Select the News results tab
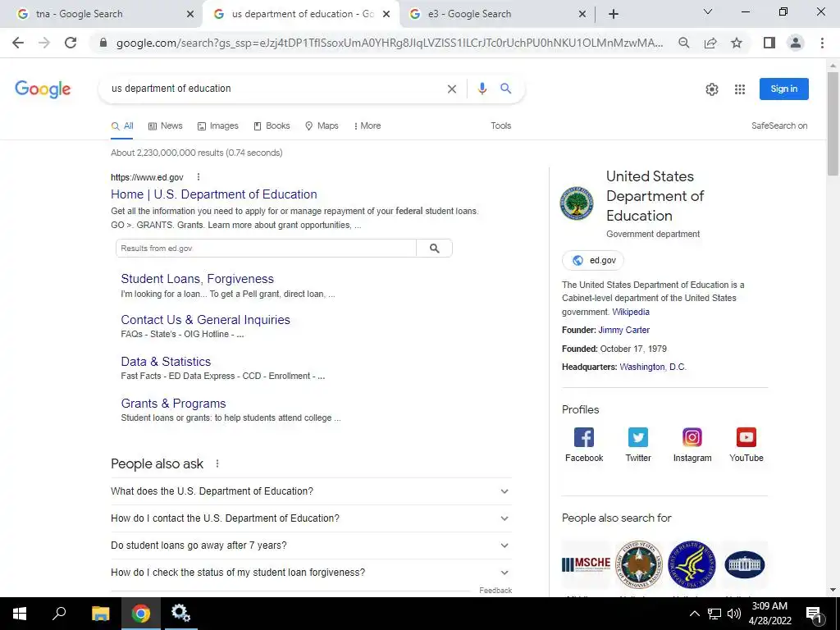Screen dimensions: 840x630 point(166,126)
